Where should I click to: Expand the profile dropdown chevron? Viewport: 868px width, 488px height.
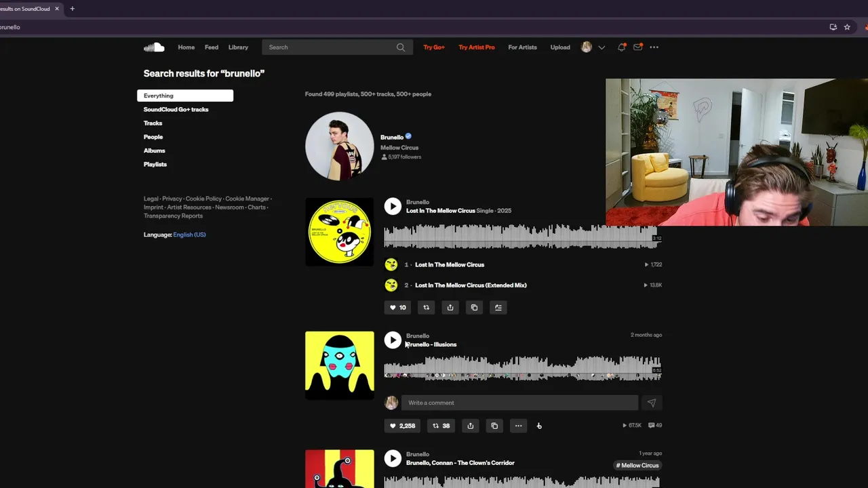click(x=601, y=47)
